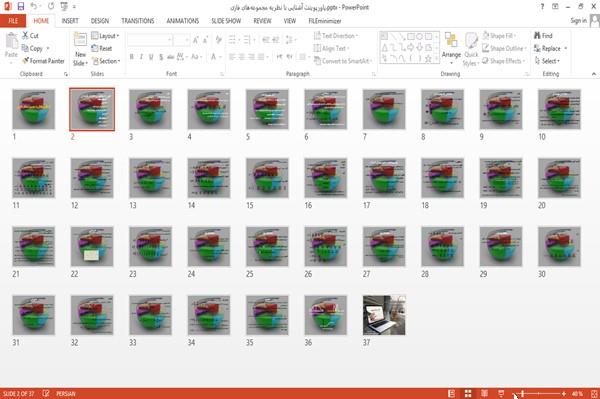Image resolution: width=600 pixels, height=399 pixels.
Task: Expand the Align Text dropdown
Action: coord(331,48)
